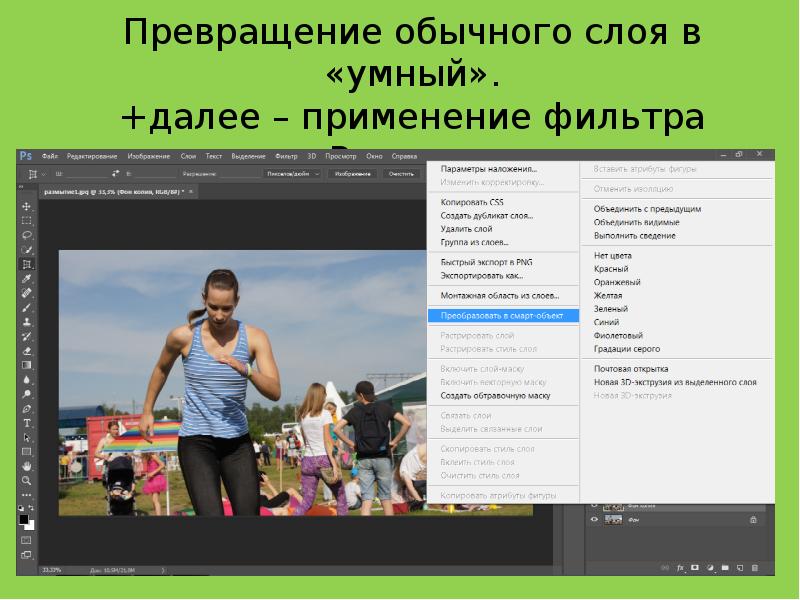The image size is (800, 600).
Task: Expand the crop tool preset picker arrow
Action: [44, 173]
